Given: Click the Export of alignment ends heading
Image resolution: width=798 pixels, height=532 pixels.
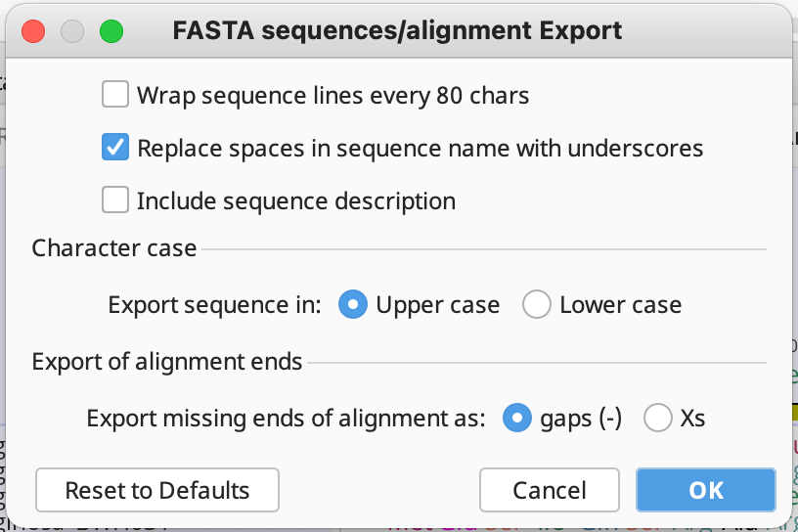Looking at the screenshot, I should (x=167, y=362).
